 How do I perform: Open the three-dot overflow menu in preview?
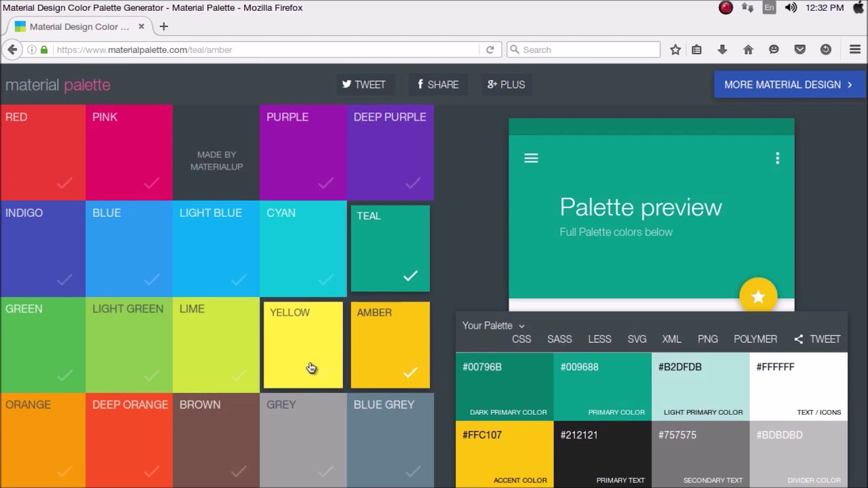point(777,159)
